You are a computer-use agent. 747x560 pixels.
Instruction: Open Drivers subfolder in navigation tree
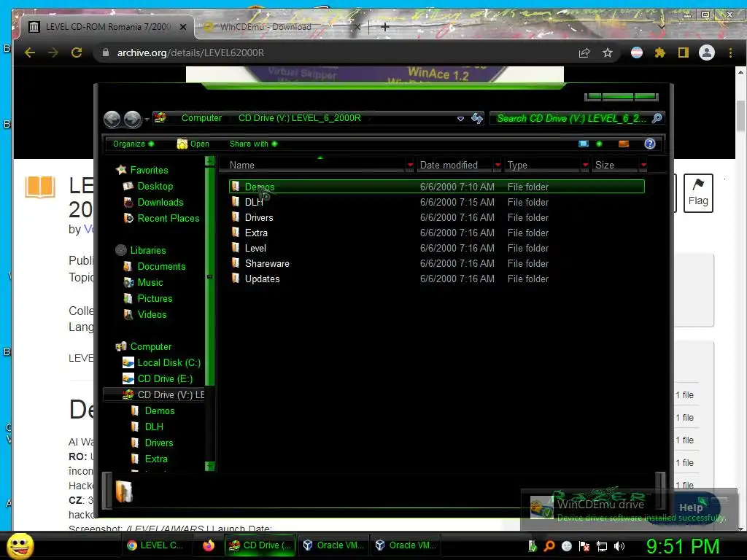[152, 443]
